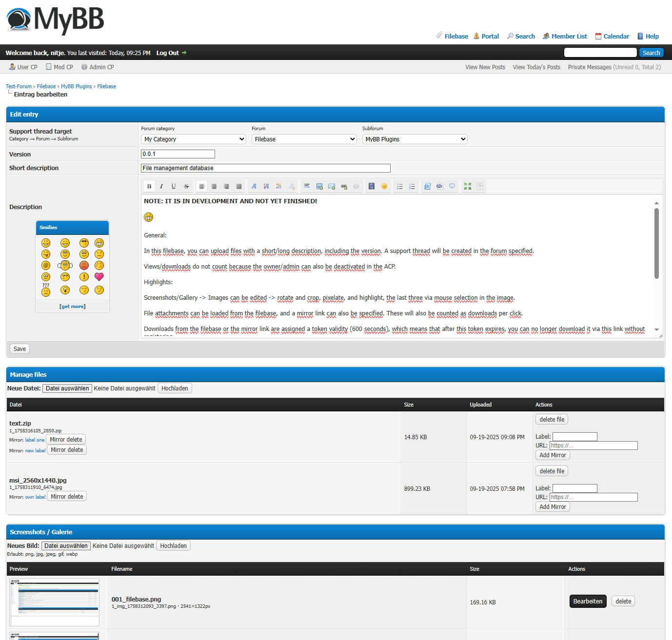Open the Forum category dropdown
Screen dimensions: 672x640
click(194, 139)
